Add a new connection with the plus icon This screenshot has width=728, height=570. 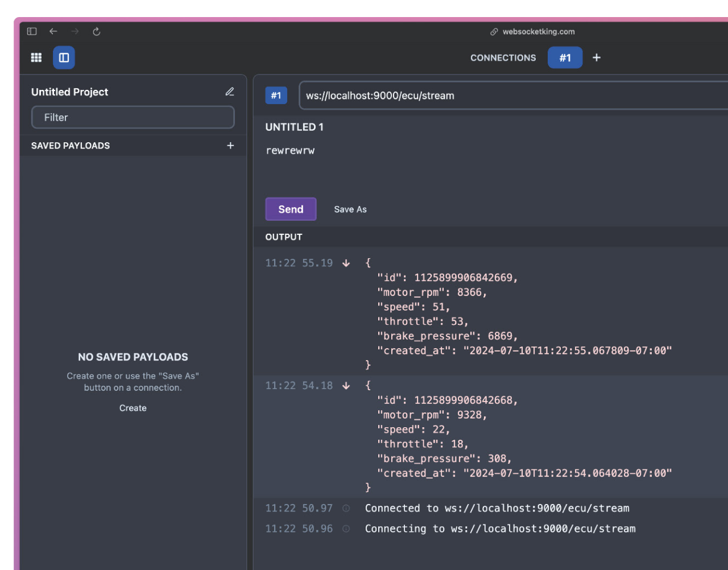pyautogui.click(x=596, y=57)
